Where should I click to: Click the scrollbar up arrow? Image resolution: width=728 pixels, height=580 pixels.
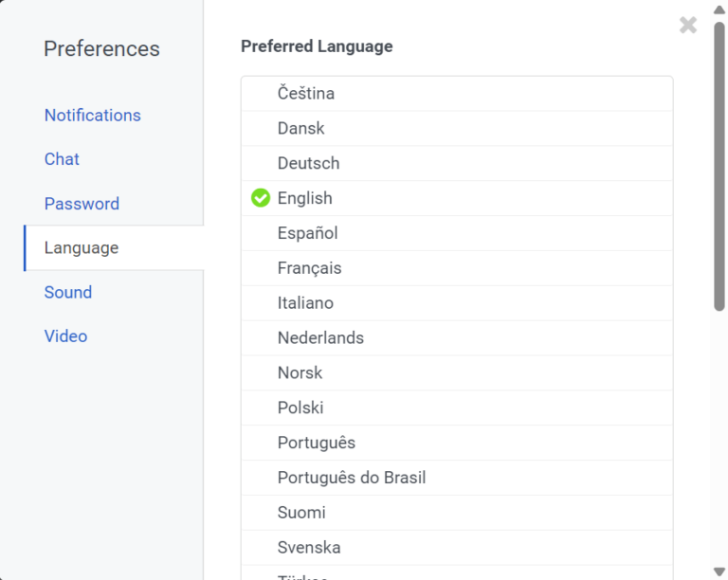pos(719,9)
